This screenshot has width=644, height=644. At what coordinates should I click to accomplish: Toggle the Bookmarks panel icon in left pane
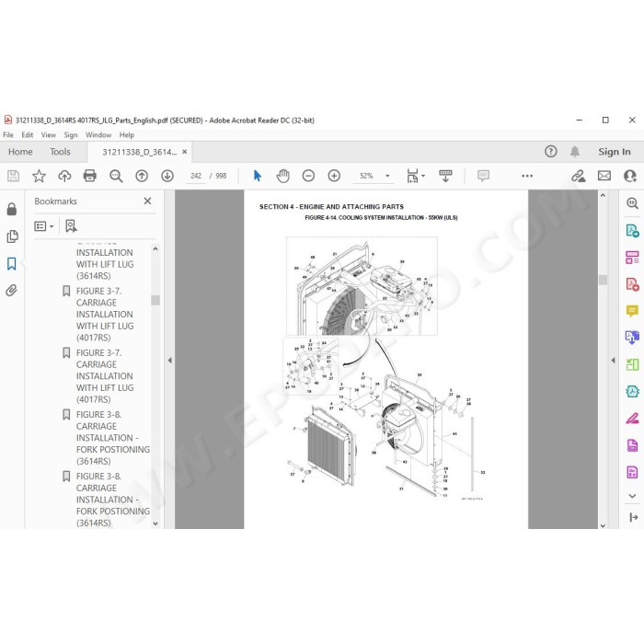(x=11, y=264)
